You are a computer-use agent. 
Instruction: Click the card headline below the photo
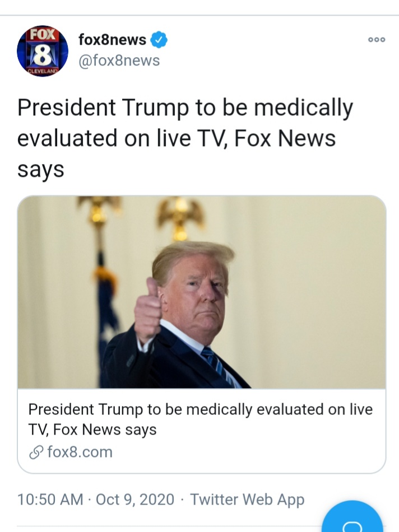(x=201, y=419)
